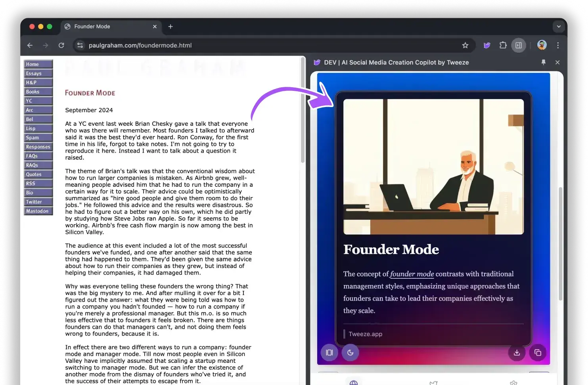Open the YC navigation link
The height and width of the screenshot is (385, 588).
pos(38,101)
